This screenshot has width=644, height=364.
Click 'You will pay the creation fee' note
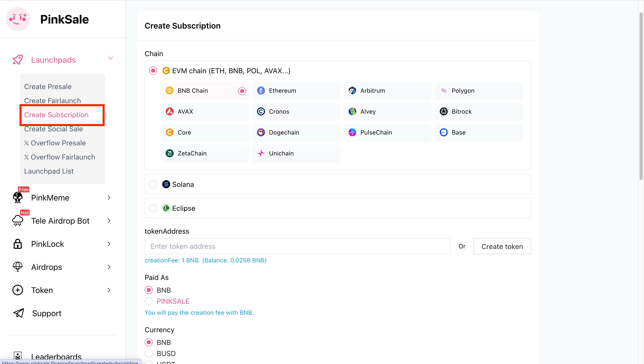click(199, 313)
